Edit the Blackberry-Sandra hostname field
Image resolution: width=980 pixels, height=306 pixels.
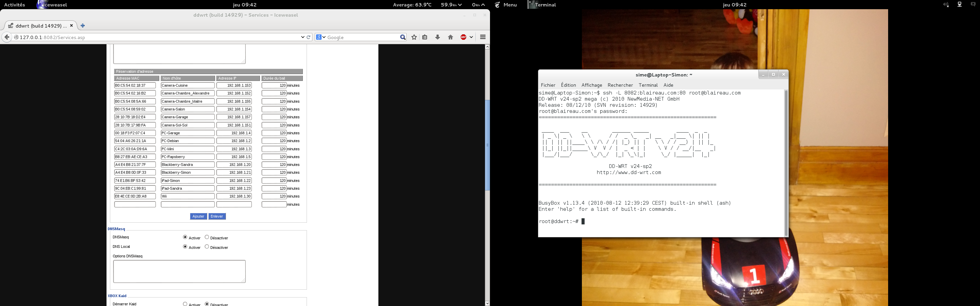tap(187, 165)
